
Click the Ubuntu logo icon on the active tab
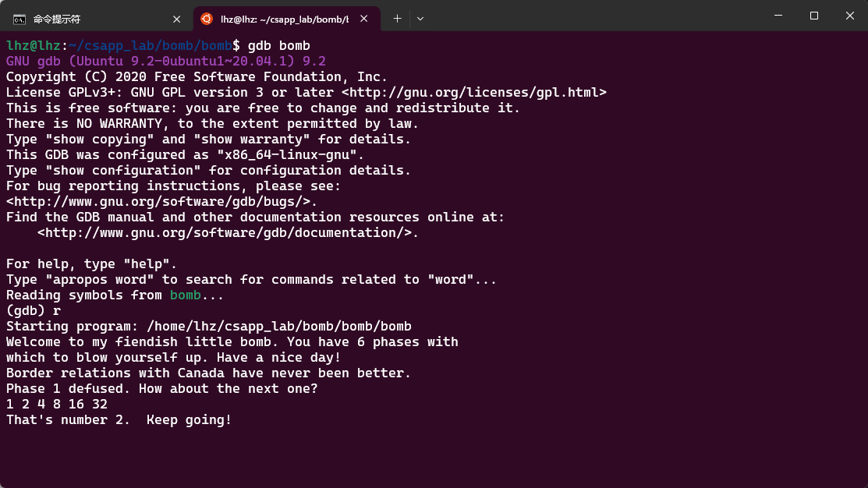[x=206, y=18]
